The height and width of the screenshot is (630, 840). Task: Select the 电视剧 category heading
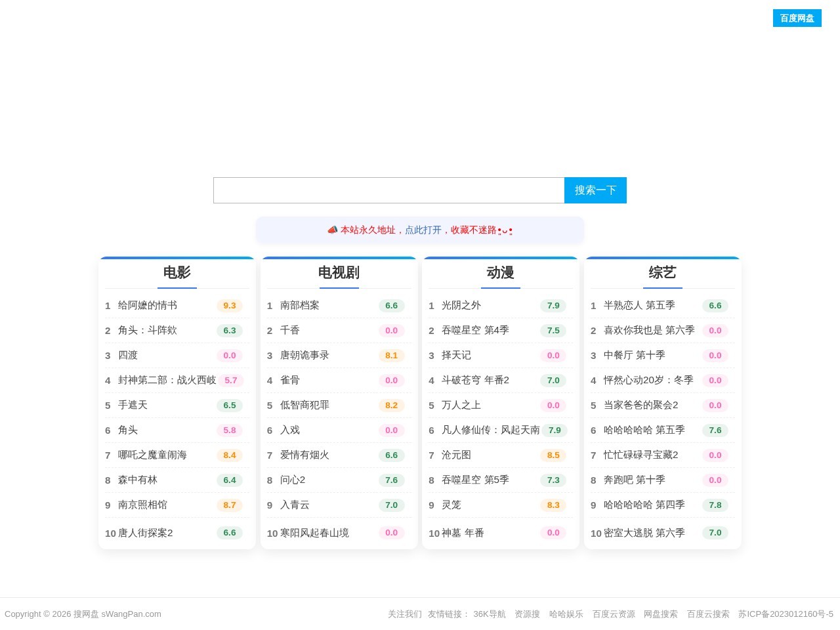[x=339, y=272]
